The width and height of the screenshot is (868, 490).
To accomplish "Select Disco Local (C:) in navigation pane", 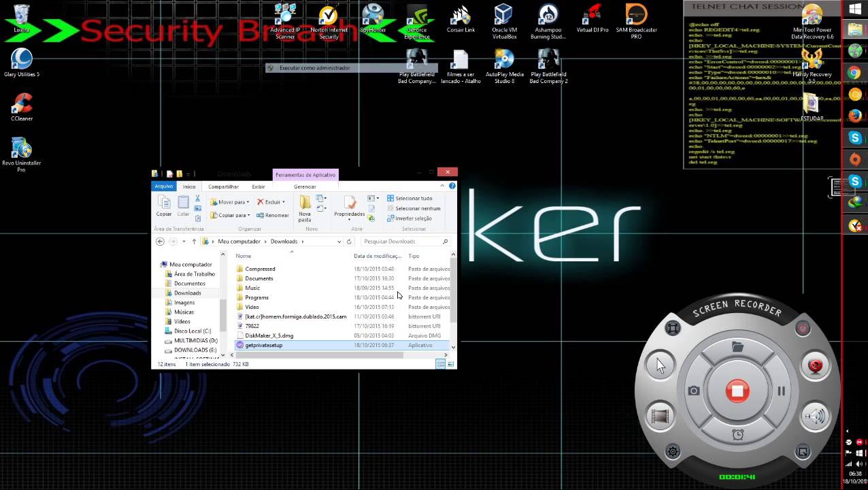I will pyautogui.click(x=193, y=331).
